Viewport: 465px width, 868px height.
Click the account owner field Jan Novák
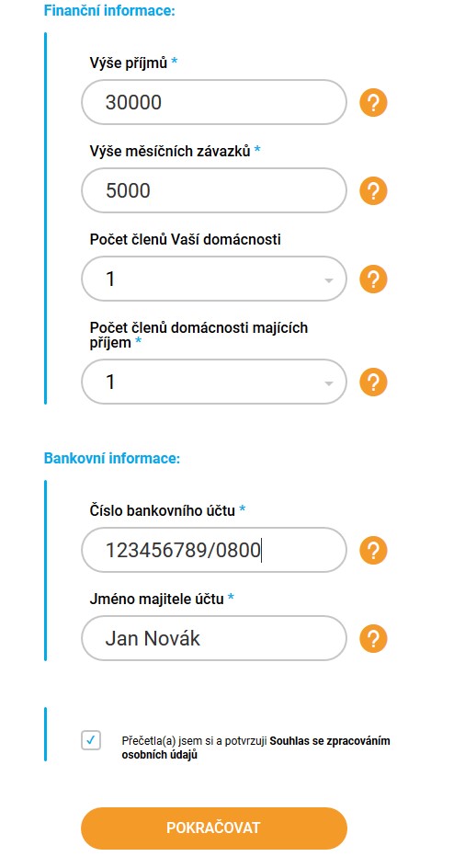214,639
